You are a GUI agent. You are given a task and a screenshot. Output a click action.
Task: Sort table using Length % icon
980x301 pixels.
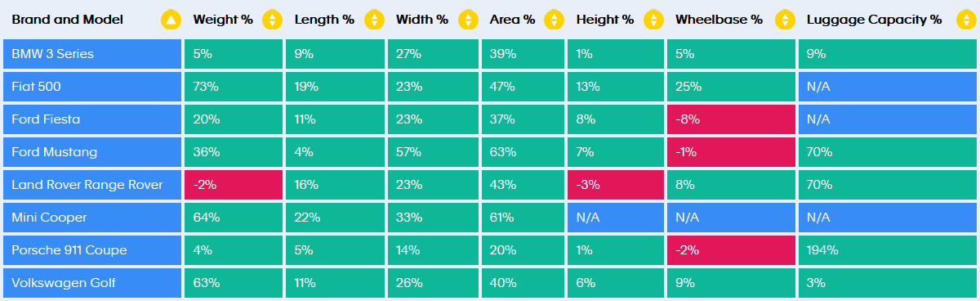click(x=374, y=20)
